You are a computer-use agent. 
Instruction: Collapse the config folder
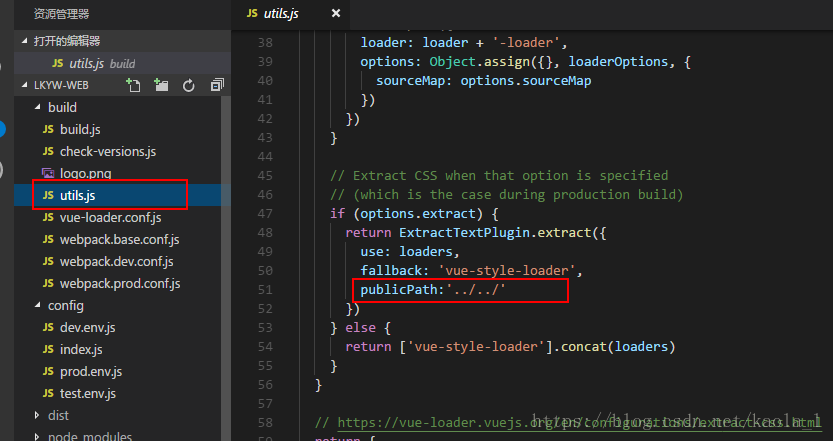point(38,306)
